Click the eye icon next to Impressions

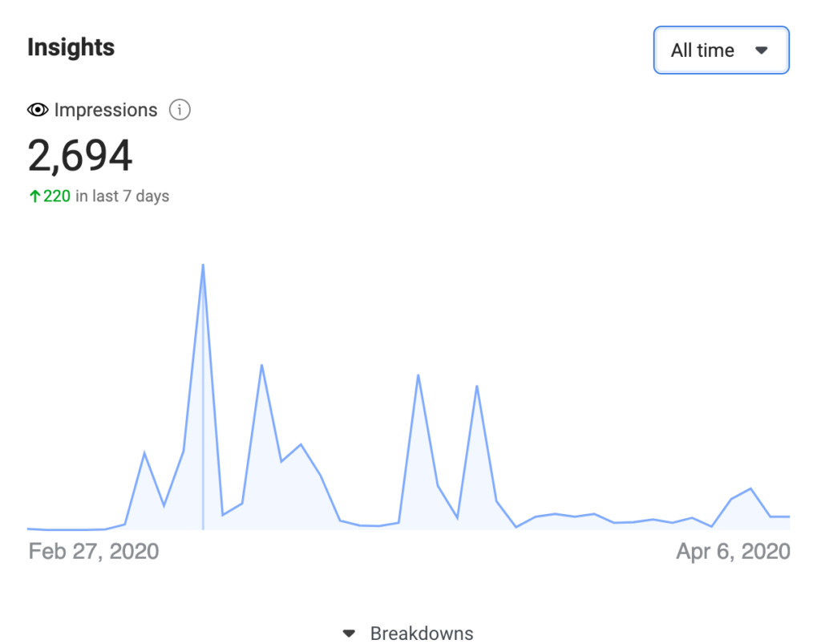(38, 110)
